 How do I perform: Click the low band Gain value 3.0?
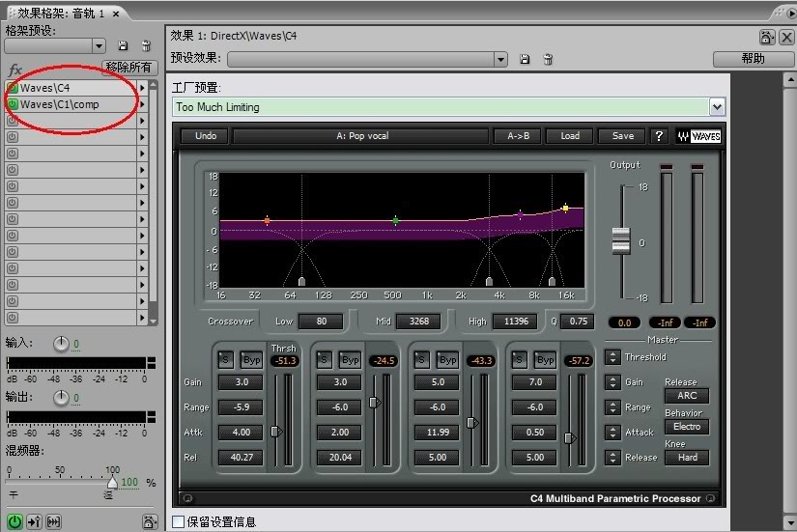241,382
